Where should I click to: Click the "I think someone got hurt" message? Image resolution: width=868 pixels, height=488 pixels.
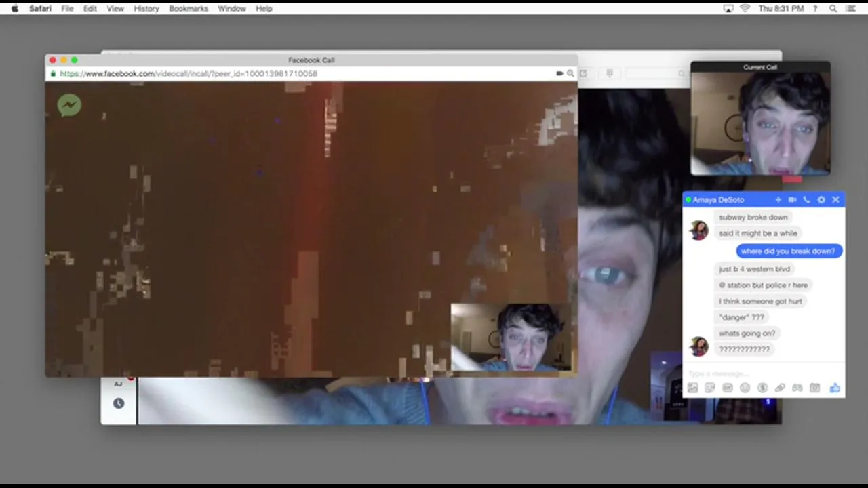click(761, 302)
